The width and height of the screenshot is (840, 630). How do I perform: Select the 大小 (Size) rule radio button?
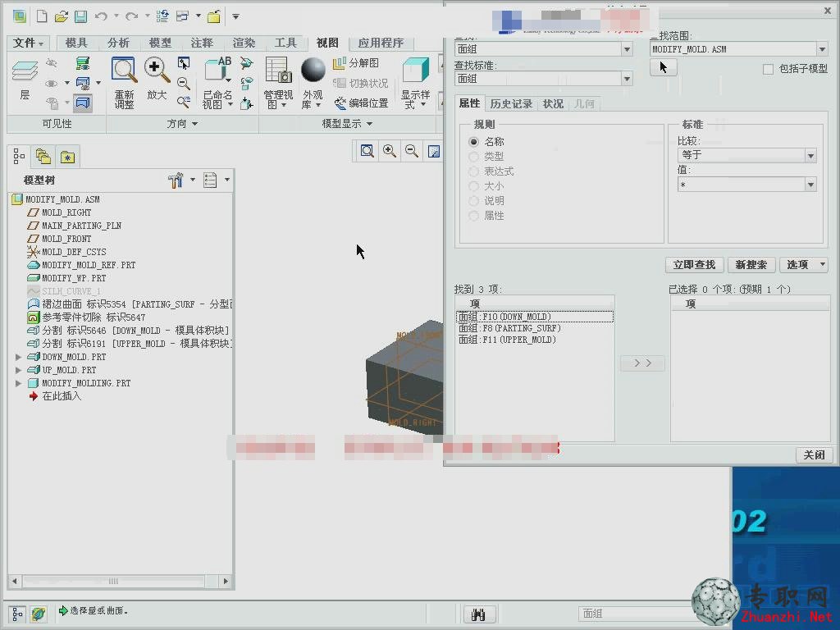coord(473,186)
